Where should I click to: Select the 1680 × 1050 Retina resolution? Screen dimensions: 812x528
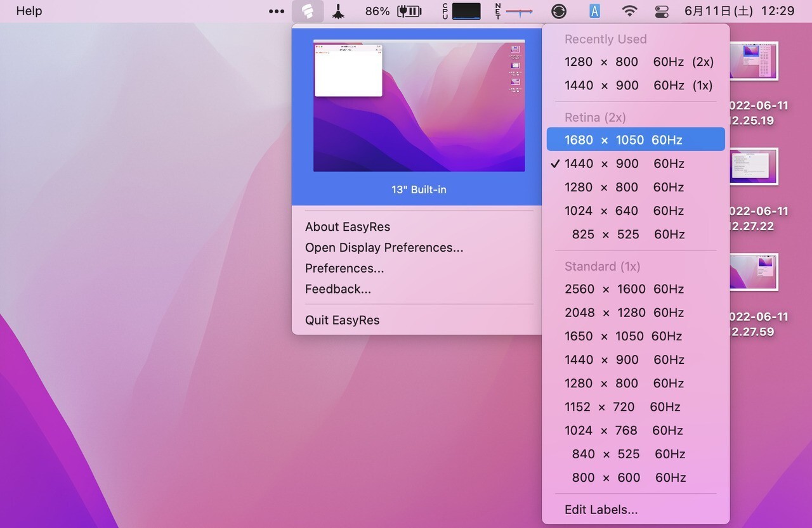(635, 139)
